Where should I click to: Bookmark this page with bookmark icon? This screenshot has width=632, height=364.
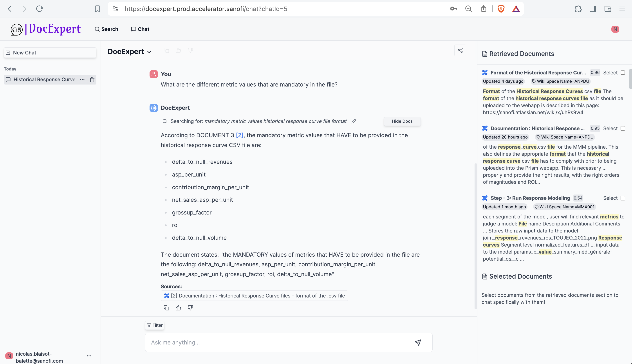click(x=97, y=9)
